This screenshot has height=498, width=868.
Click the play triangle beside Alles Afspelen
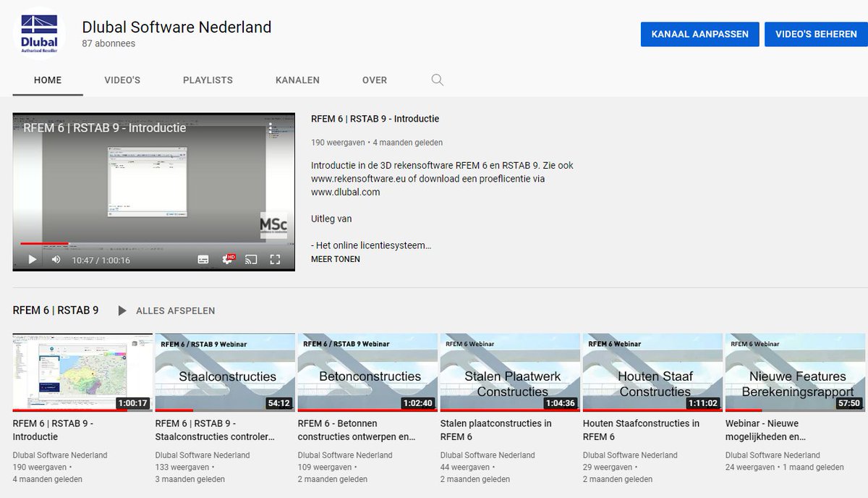[122, 311]
